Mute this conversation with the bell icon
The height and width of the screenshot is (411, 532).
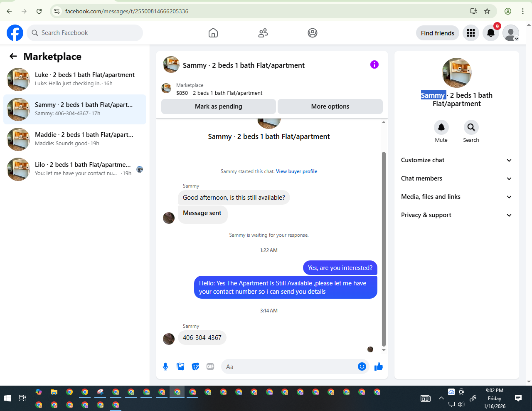coord(441,127)
